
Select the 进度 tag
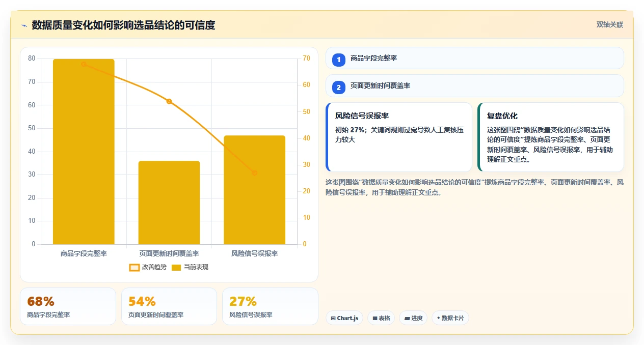coord(413,318)
